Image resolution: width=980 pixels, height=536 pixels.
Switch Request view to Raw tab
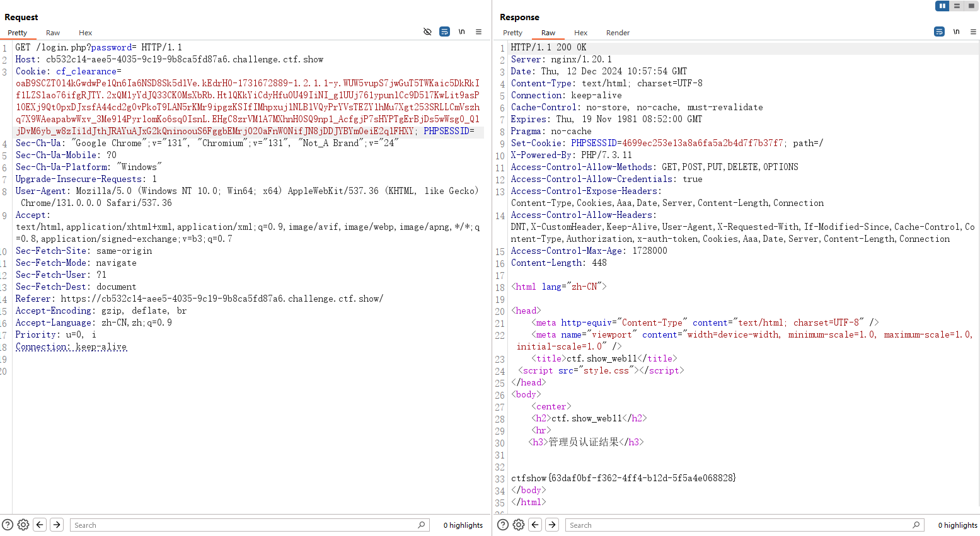[x=53, y=33]
